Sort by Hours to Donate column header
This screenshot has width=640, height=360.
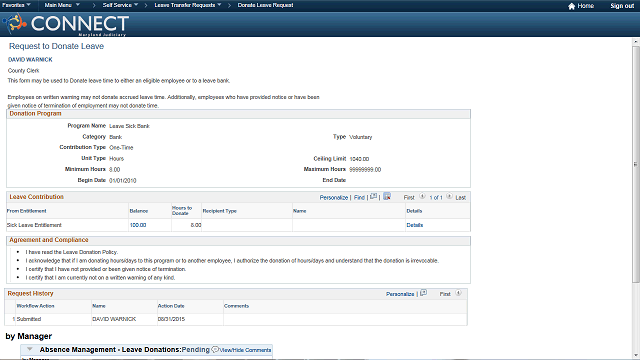pos(182,211)
